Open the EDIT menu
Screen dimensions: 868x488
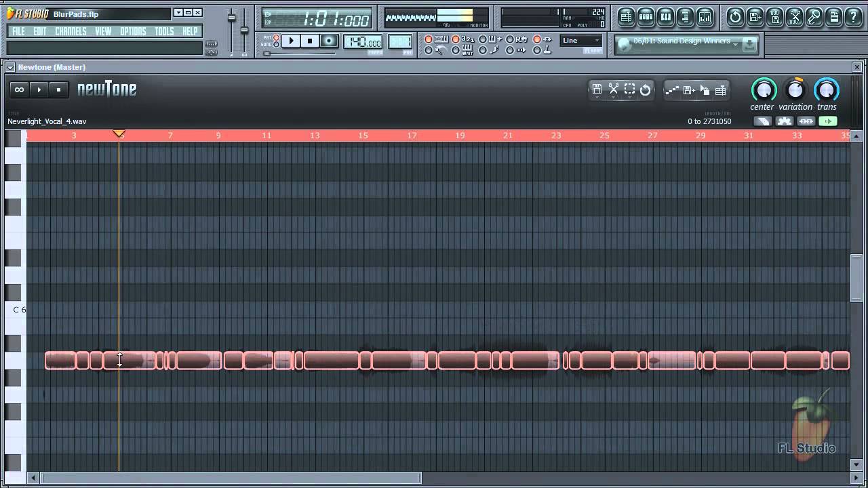(x=40, y=31)
